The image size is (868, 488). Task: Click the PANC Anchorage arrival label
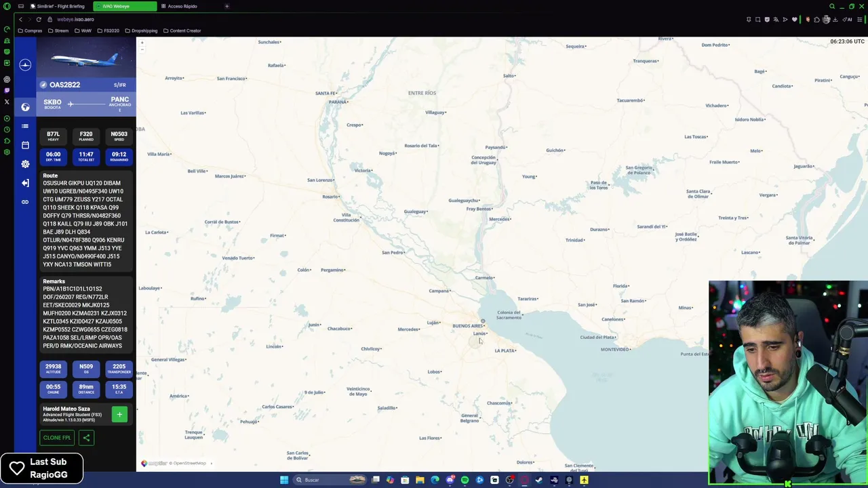tap(120, 103)
